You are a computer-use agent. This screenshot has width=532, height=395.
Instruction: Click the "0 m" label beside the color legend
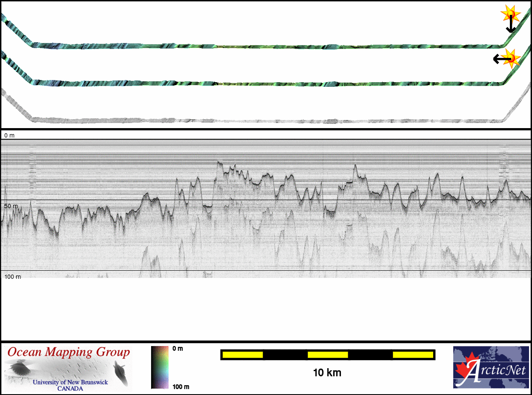(x=178, y=349)
